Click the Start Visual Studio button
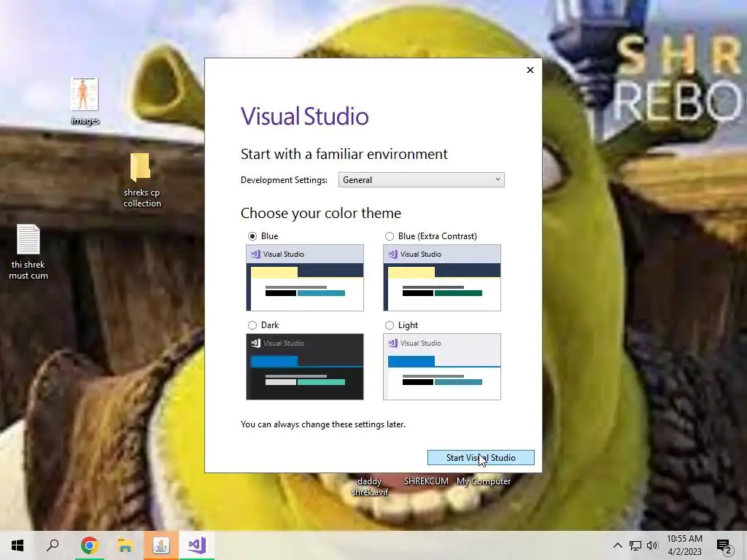This screenshot has height=560, width=747. tap(481, 458)
